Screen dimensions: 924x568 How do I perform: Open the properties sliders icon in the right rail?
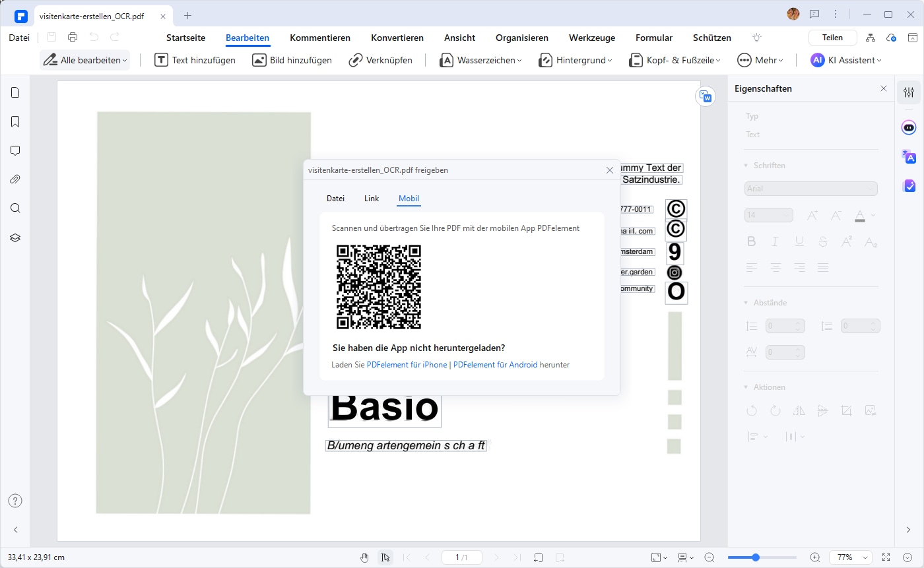click(x=909, y=92)
